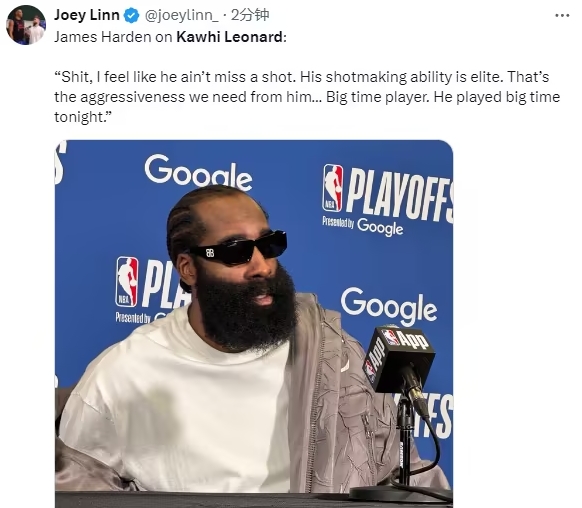Click the top Google logo on the backdrop

(198, 172)
